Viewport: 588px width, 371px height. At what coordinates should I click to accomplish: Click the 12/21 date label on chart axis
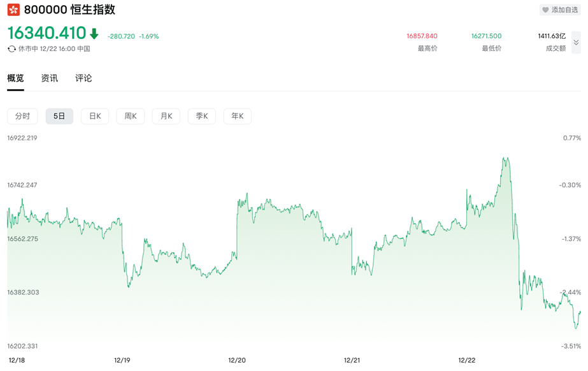(x=352, y=361)
